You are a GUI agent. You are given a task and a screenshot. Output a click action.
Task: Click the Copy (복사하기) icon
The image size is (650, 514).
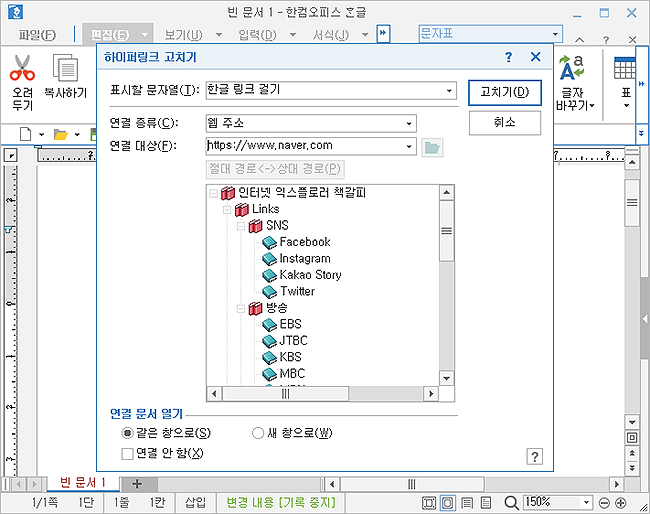[x=65, y=68]
